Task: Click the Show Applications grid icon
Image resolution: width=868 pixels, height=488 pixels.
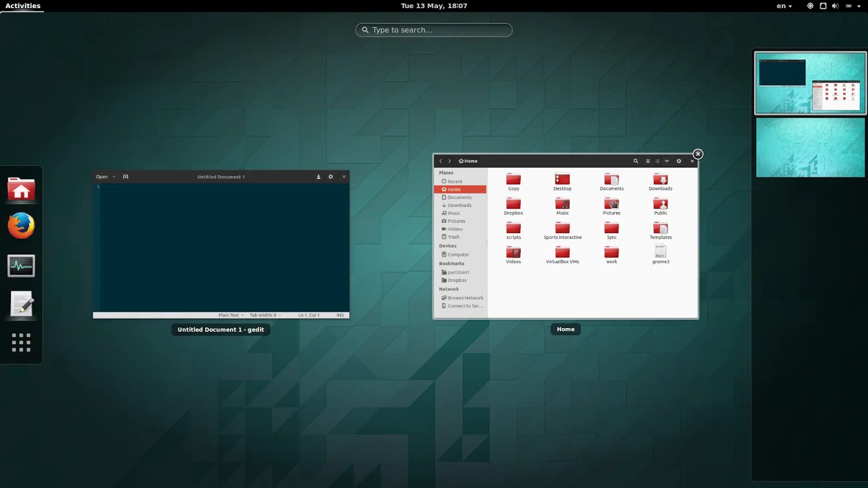Action: [21, 343]
